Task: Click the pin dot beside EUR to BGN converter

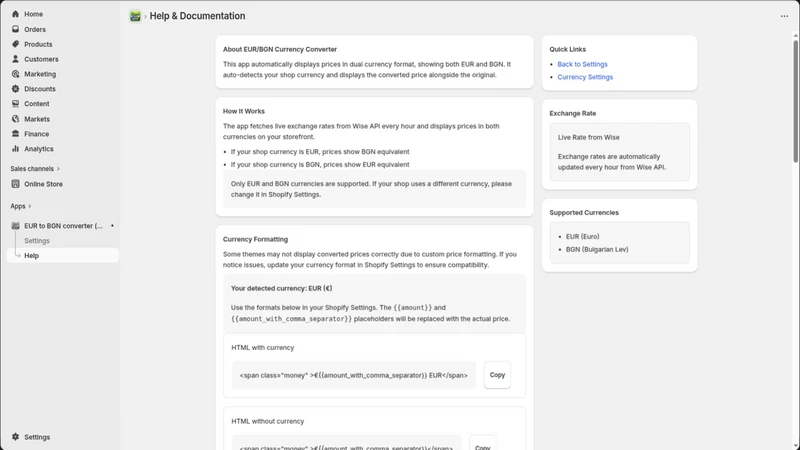Action: point(112,226)
